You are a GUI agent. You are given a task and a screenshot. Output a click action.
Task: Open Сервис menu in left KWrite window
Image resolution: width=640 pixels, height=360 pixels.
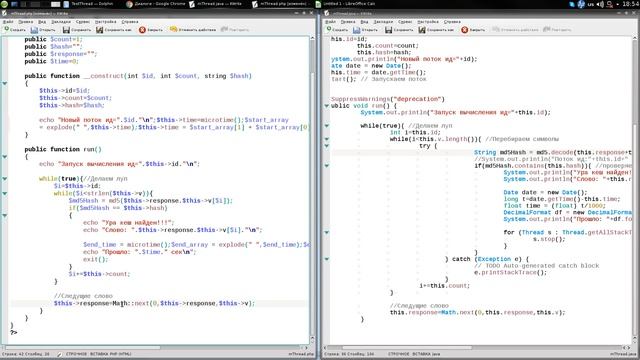[x=83, y=22]
